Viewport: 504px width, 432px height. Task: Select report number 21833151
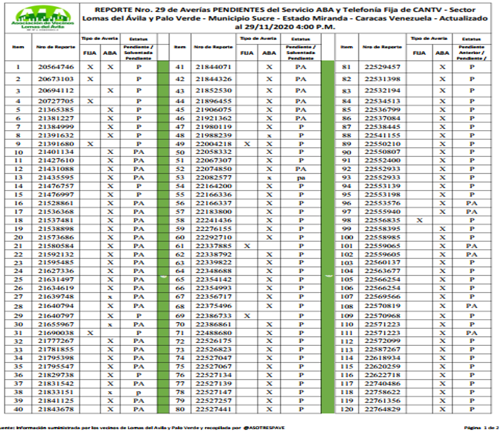pyautogui.click(x=56, y=392)
